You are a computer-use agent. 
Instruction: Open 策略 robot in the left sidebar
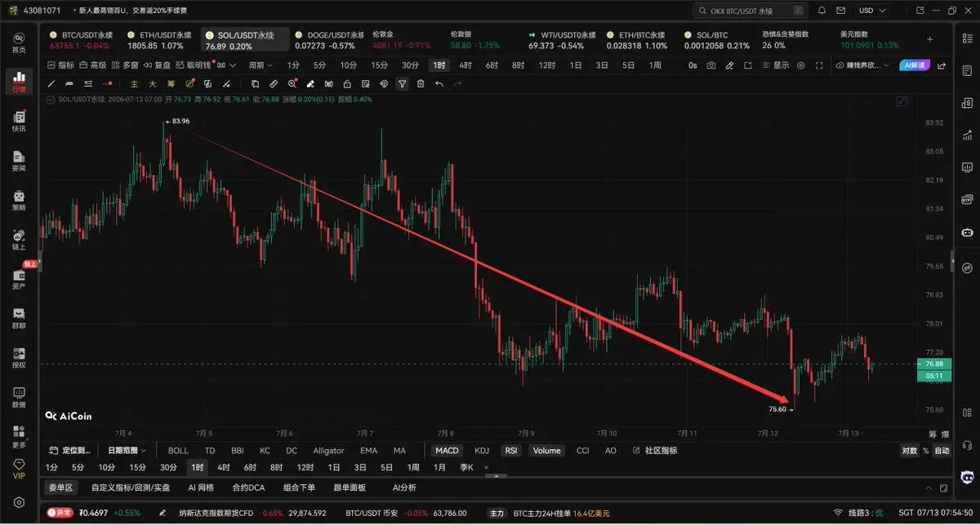coord(18,200)
